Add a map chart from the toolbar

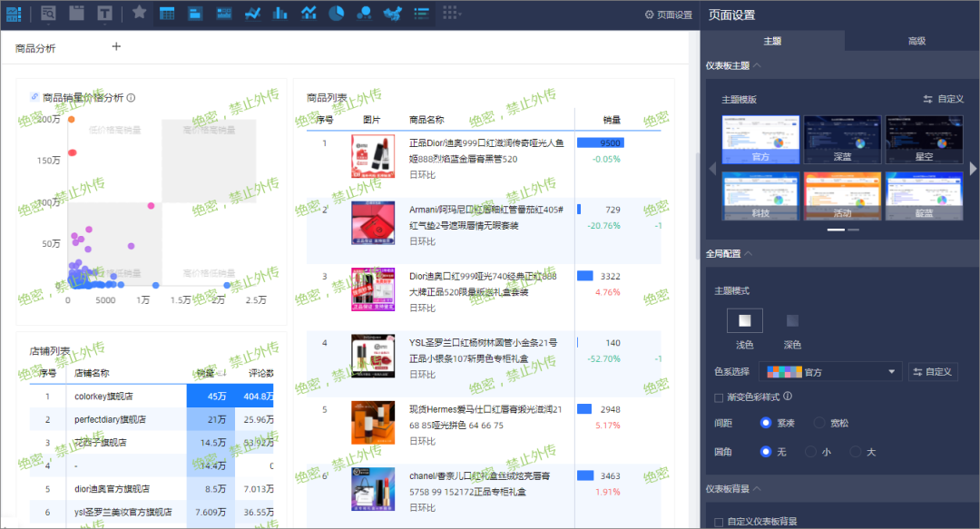pyautogui.click(x=393, y=13)
